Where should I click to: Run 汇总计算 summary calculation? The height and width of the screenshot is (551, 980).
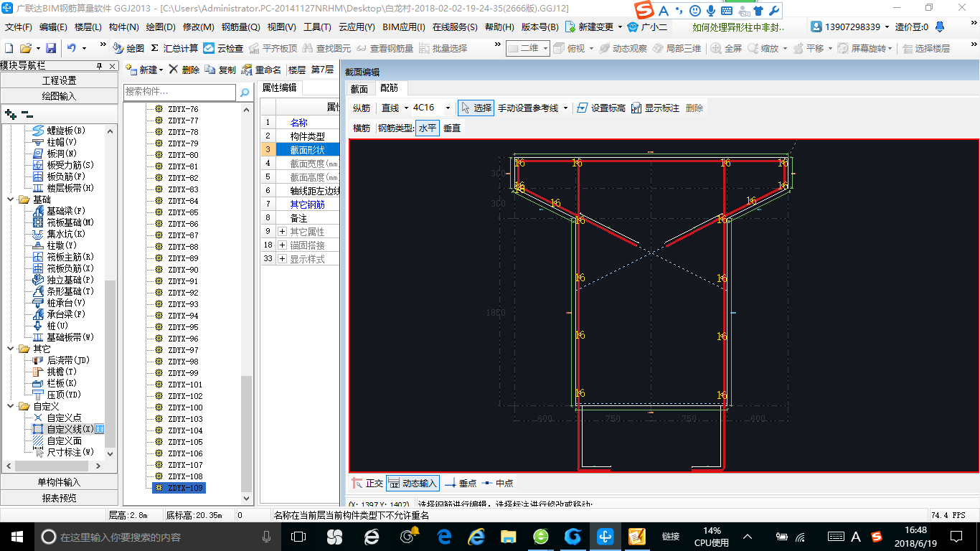[x=174, y=48]
